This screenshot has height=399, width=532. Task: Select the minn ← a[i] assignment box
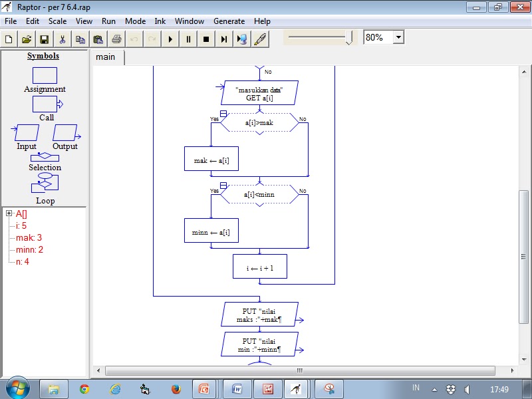(211, 231)
